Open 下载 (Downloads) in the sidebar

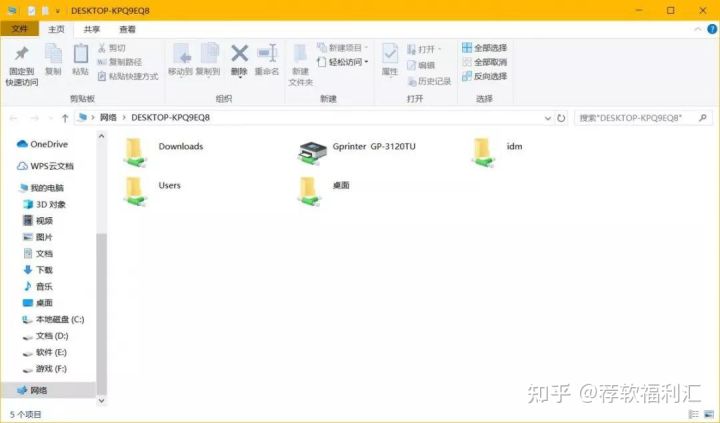pyautogui.click(x=38, y=270)
